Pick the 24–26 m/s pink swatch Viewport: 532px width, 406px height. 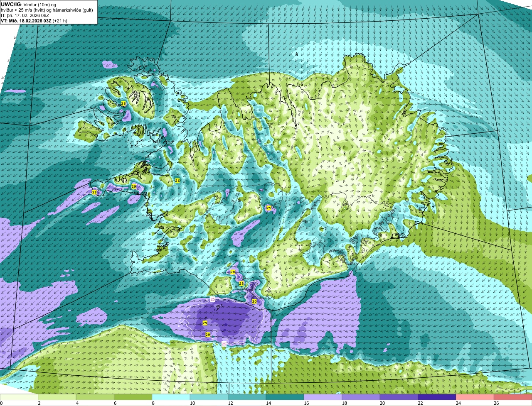475,397
